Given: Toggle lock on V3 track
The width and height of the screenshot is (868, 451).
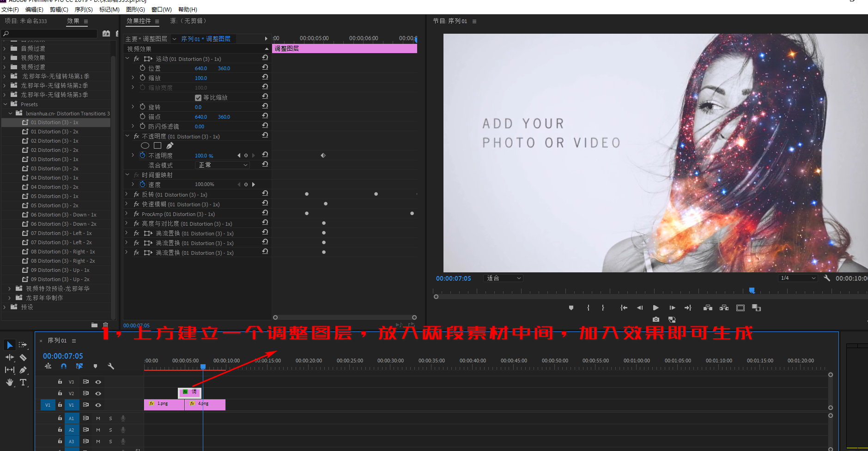Looking at the screenshot, I should pyautogui.click(x=60, y=382).
